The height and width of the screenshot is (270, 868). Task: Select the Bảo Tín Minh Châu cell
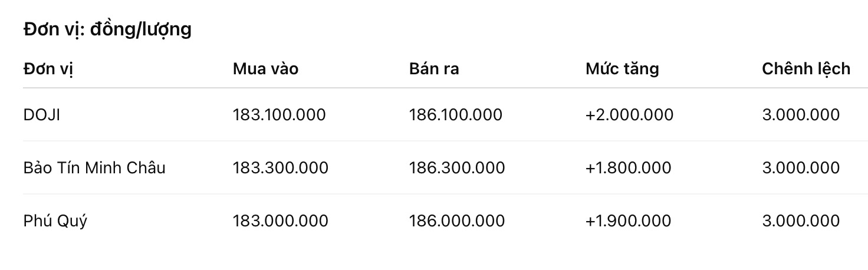(94, 168)
